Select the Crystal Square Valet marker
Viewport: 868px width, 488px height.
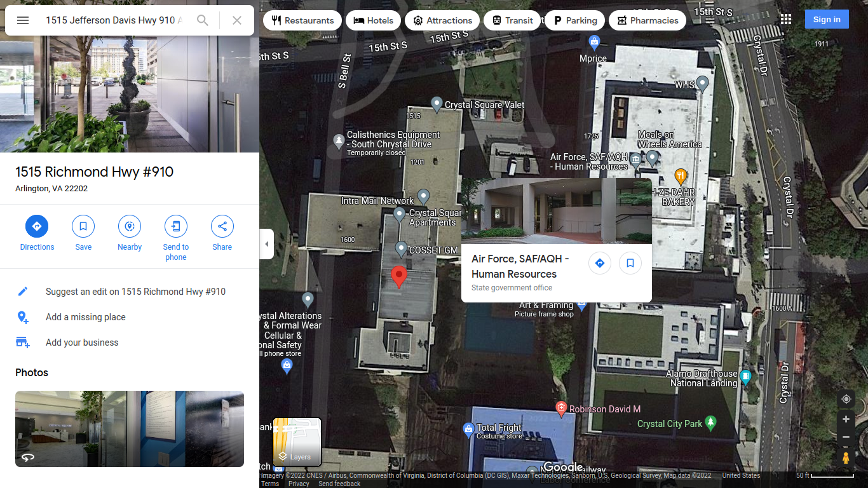tap(437, 104)
